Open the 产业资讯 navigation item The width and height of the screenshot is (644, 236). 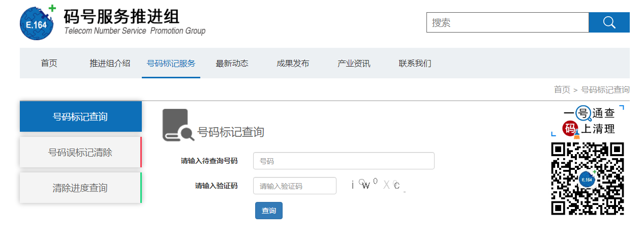click(354, 64)
